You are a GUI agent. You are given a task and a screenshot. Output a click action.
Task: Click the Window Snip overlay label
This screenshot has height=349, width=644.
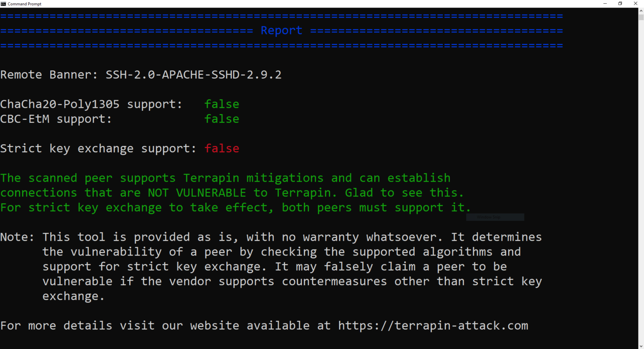495,217
